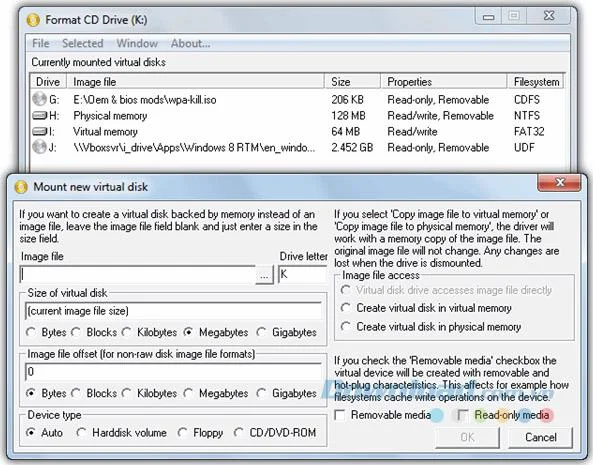Click the CD icon for drive J:
This screenshot has width=593, height=465.
coord(39,147)
